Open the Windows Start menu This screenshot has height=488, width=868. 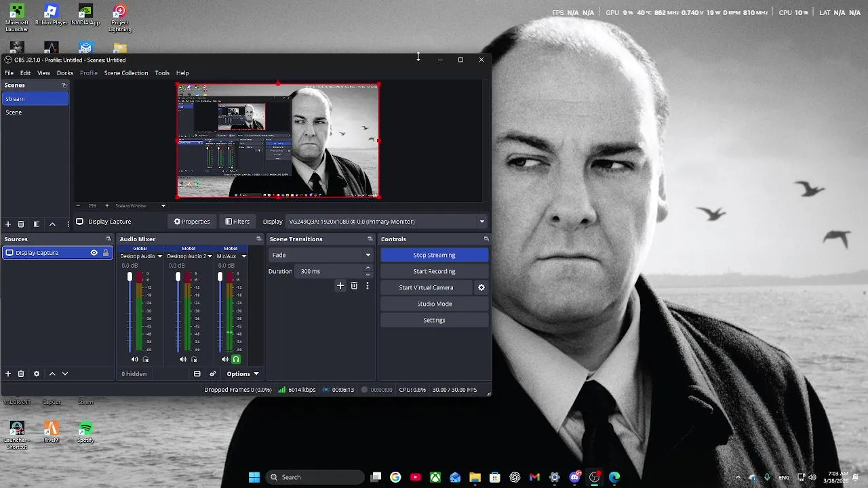[254, 477]
